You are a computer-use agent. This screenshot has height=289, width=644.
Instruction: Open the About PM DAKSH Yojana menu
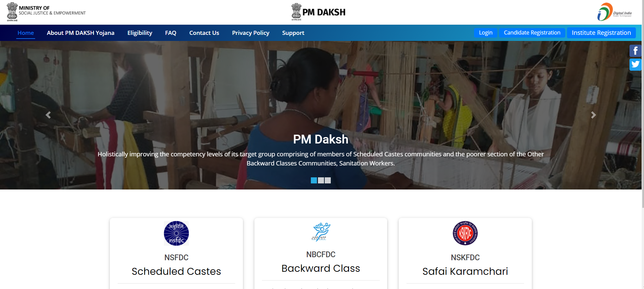tap(80, 33)
